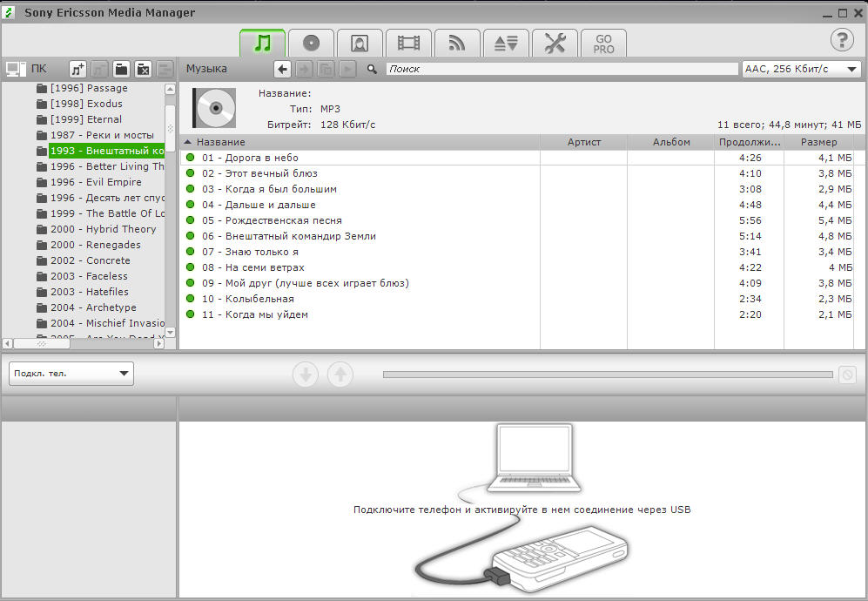
Task: Click the folder tree scroll-down arrow
Action: tap(170, 333)
